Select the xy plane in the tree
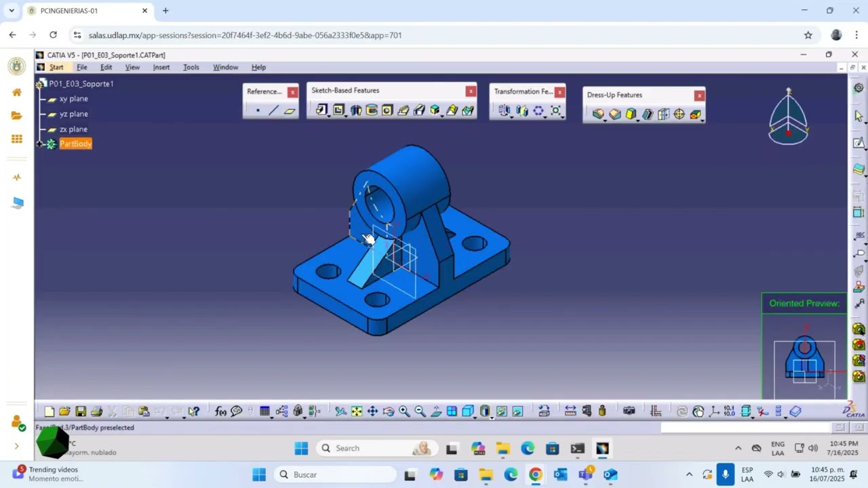The height and width of the screenshot is (488, 868). point(73,99)
